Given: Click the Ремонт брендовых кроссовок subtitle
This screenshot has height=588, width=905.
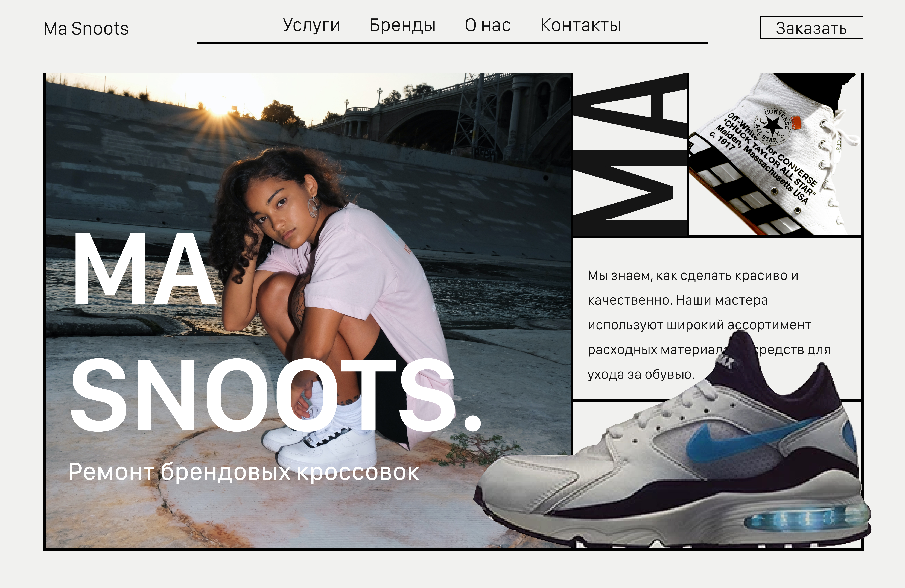Looking at the screenshot, I should pos(244,472).
